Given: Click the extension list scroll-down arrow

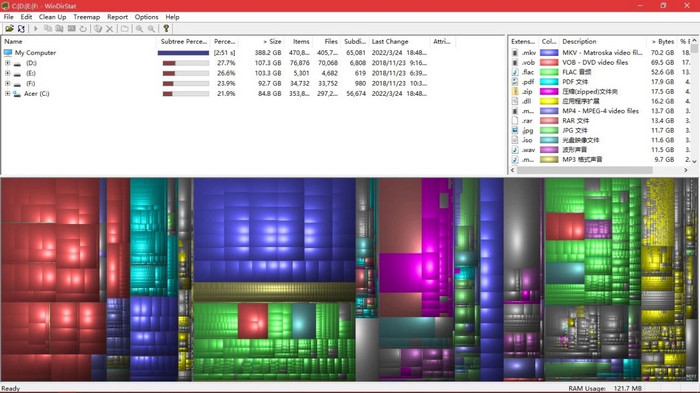Looking at the screenshot, I should pyautogui.click(x=694, y=161).
